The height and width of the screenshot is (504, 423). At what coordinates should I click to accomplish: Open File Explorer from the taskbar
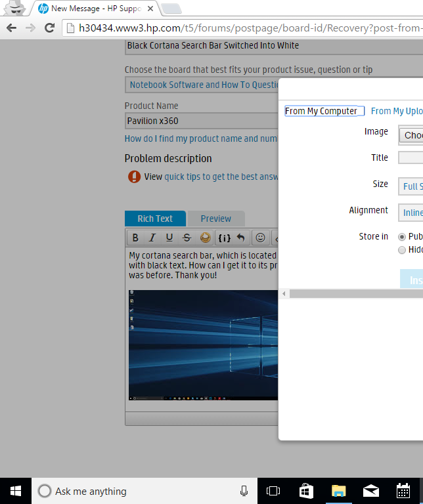[339, 491]
